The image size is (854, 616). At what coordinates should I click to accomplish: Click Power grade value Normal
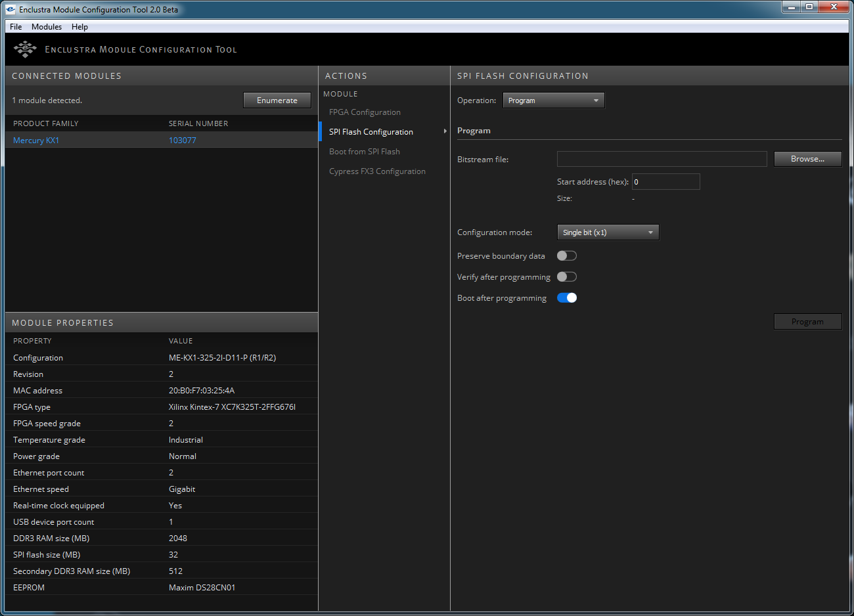point(183,456)
